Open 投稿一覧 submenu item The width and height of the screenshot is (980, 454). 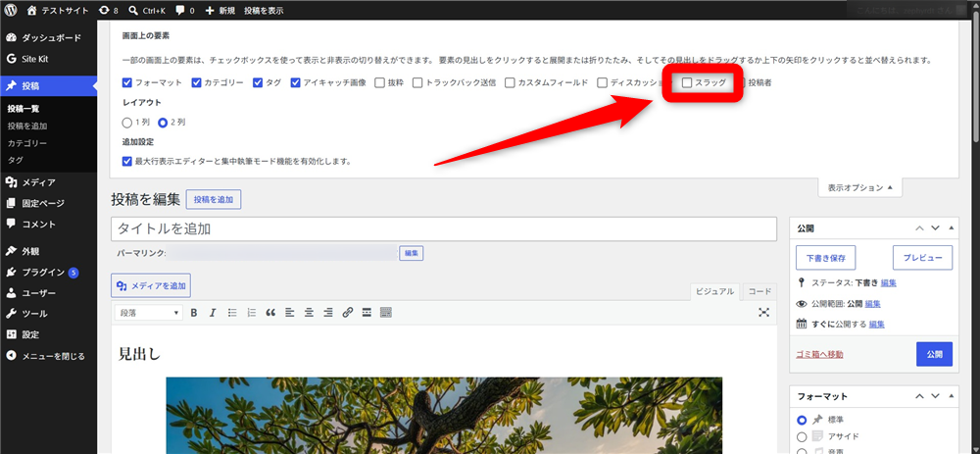point(24,109)
